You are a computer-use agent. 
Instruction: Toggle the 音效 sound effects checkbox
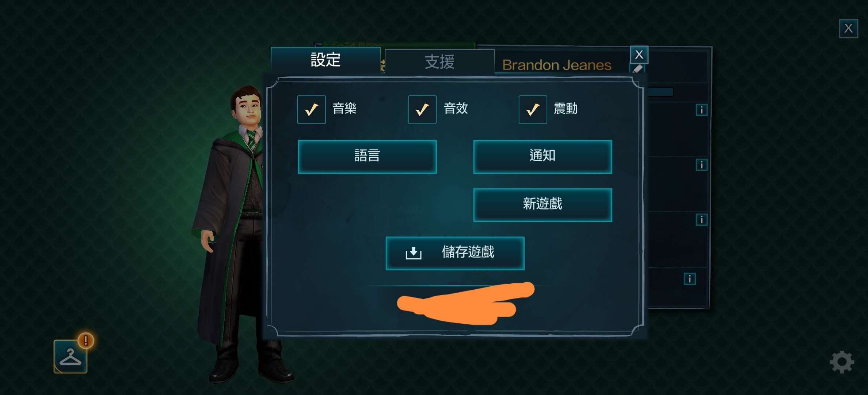[x=422, y=110]
